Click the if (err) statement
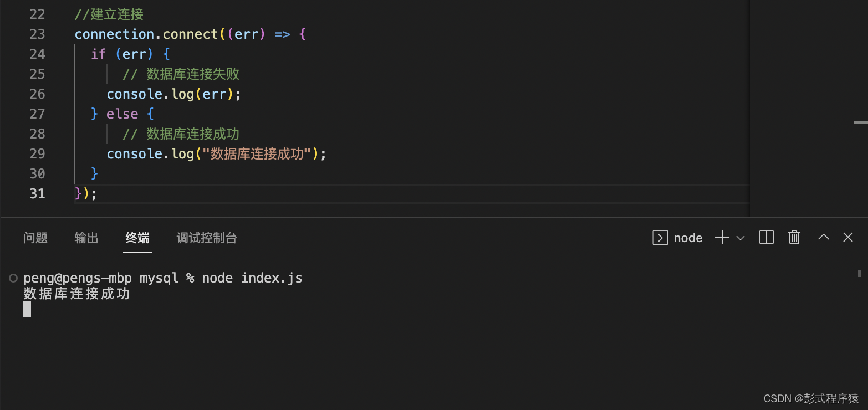This screenshot has height=410, width=868. [130, 54]
